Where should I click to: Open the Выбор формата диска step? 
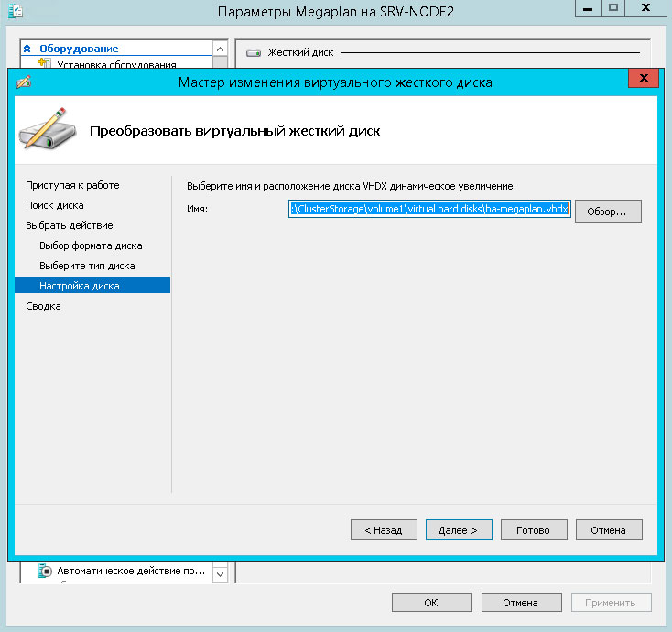tap(91, 245)
